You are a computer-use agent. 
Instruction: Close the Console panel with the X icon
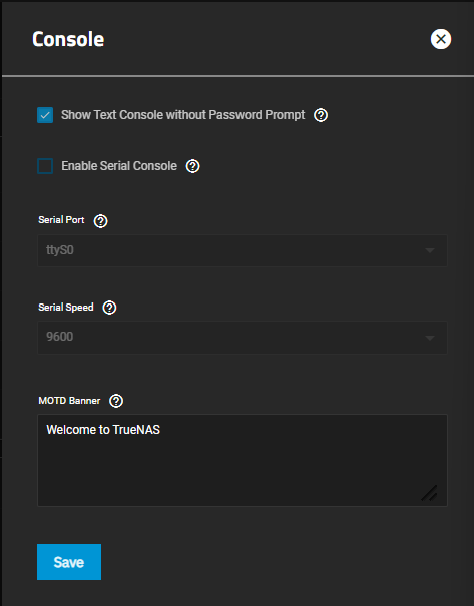(x=441, y=39)
